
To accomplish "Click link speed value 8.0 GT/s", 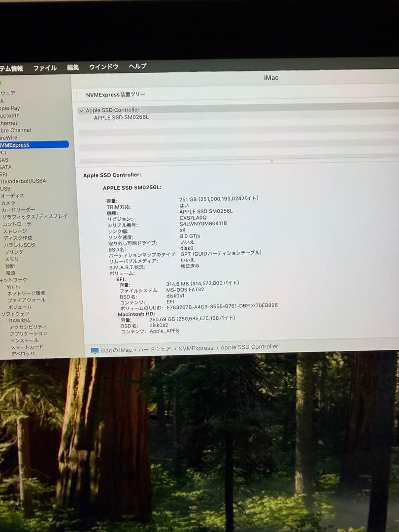I will [190, 236].
